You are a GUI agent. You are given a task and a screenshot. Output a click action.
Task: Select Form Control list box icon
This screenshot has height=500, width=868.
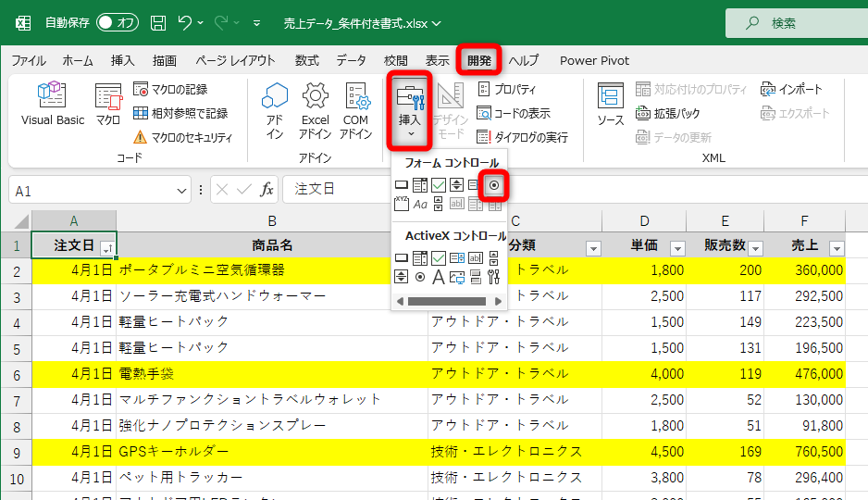(474, 185)
